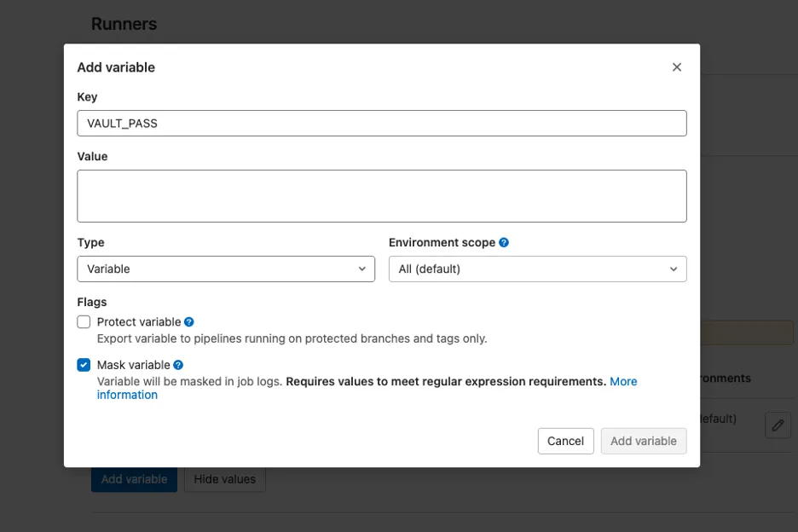Open the Protect variable help icon
The image size is (798, 532).
click(x=189, y=321)
